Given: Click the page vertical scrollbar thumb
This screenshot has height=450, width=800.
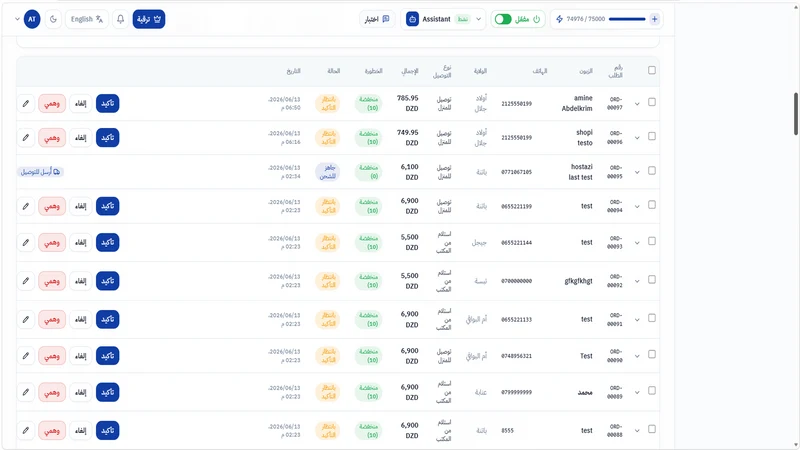Looking at the screenshot, I should (x=795, y=113).
